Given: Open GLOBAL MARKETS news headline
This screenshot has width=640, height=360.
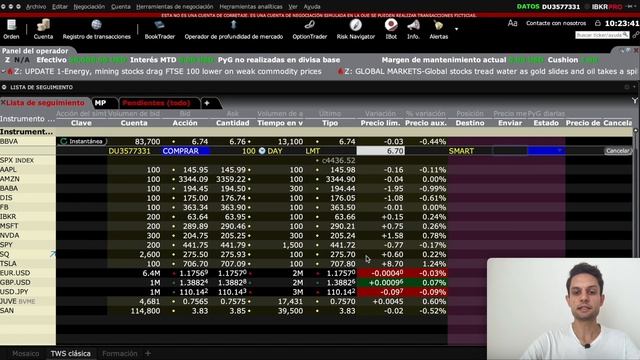Looking at the screenshot, I should (491, 71).
